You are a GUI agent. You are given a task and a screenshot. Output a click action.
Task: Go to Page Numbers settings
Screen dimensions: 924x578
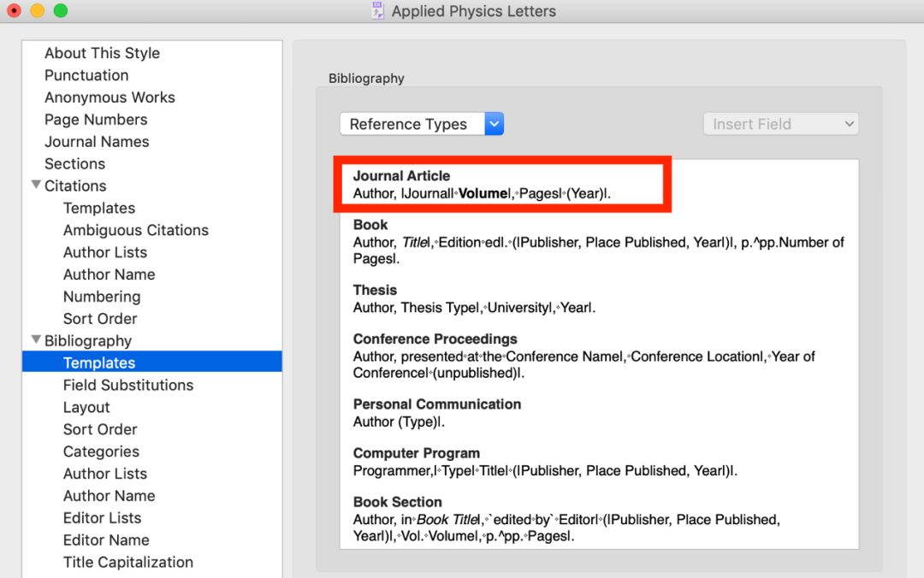(96, 120)
